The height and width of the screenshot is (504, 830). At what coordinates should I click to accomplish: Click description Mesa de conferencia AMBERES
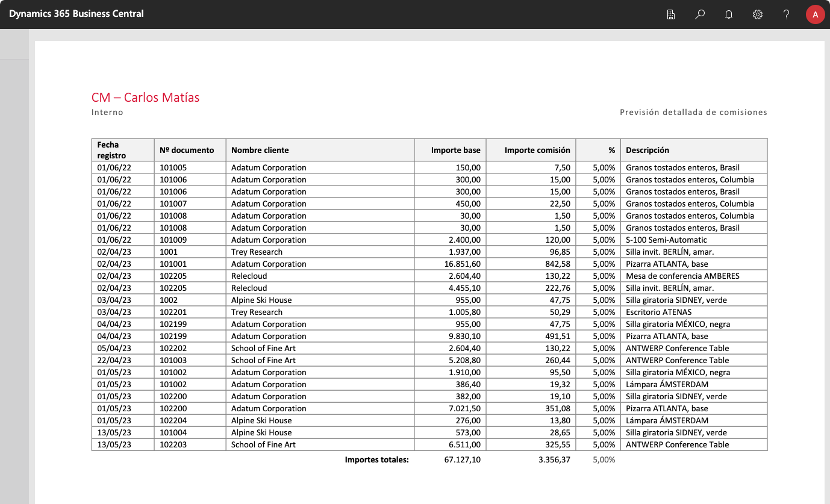682,276
